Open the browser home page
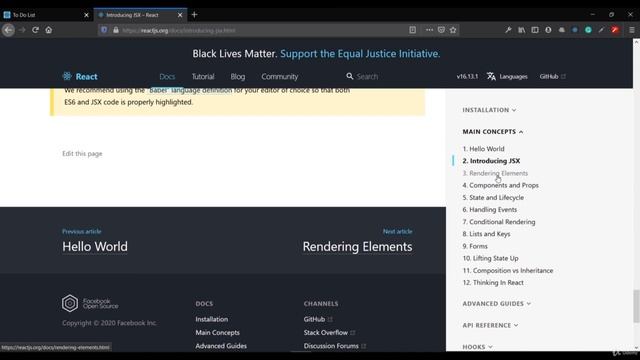 tap(49, 30)
